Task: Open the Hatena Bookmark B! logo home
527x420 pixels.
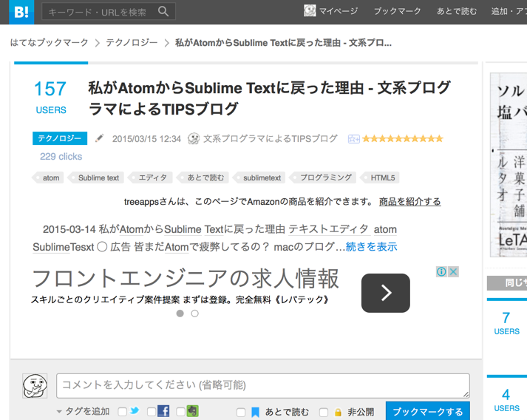Action: coord(21,12)
